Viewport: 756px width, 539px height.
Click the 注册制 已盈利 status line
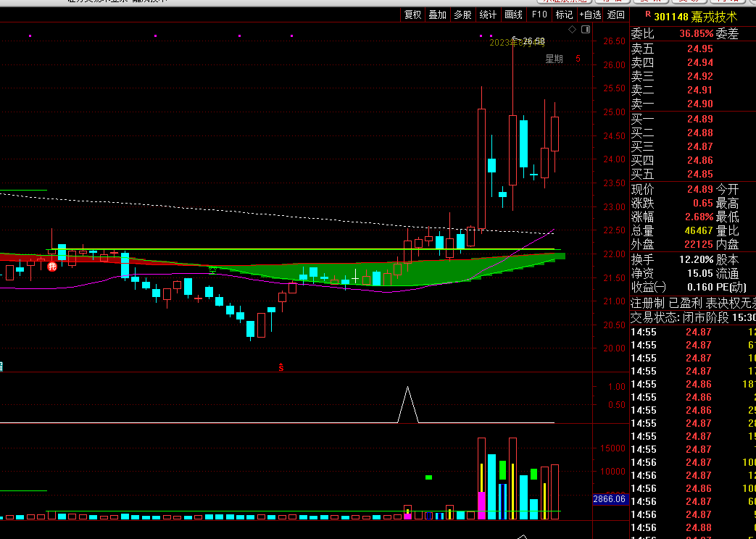pos(693,304)
